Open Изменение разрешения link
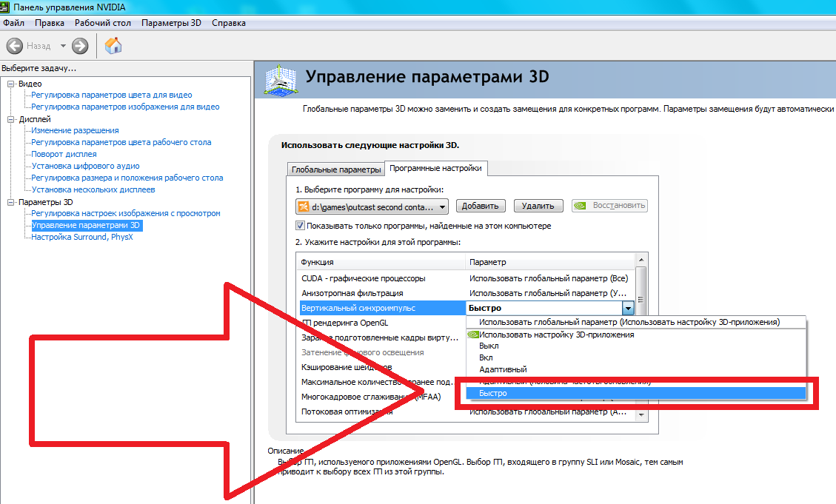 coord(75,130)
